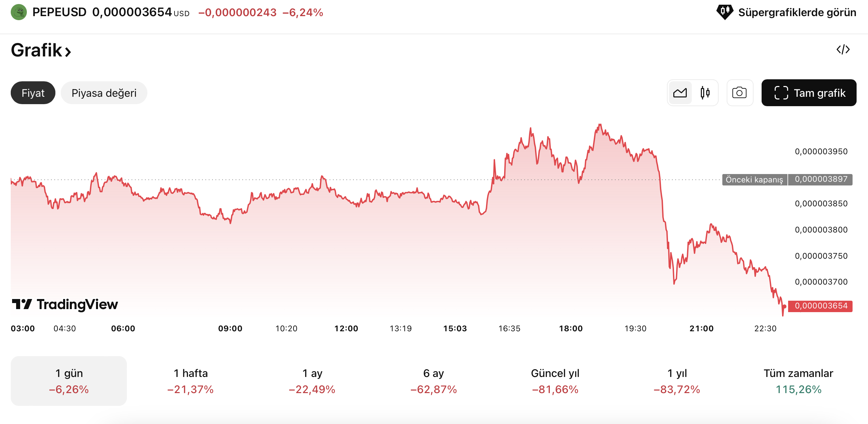
Task: Take a chart snapshot with camera icon
Action: point(739,93)
